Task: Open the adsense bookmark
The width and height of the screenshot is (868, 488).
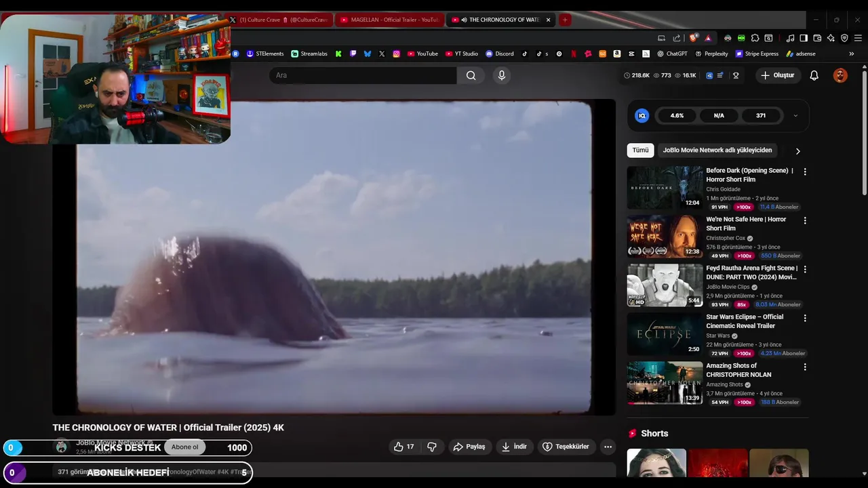Action: [x=801, y=54]
